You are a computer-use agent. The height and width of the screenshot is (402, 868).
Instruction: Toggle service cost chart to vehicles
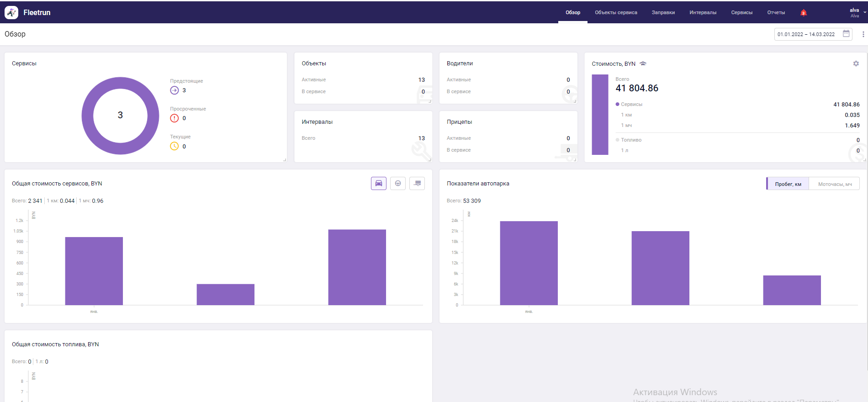(378, 183)
